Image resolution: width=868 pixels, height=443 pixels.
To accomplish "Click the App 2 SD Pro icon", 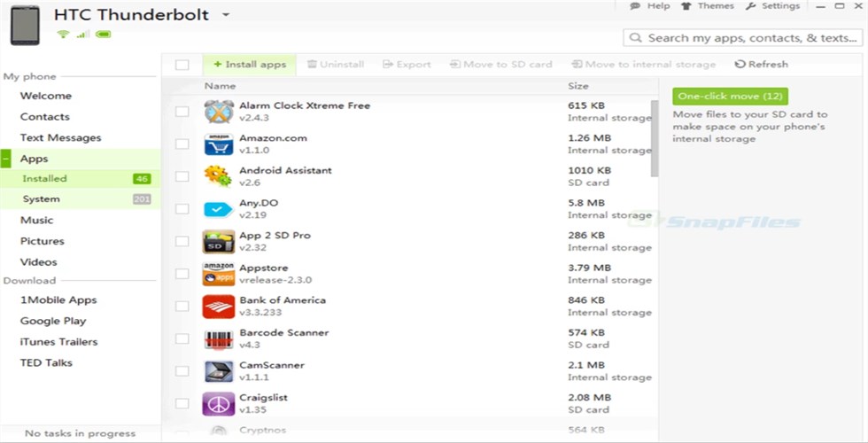I will (219, 241).
